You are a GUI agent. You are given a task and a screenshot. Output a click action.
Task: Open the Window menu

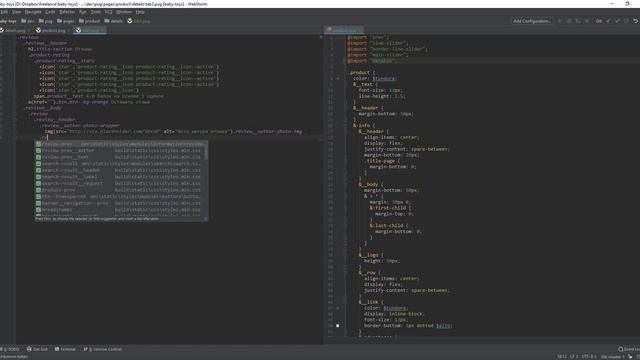click(124, 12)
